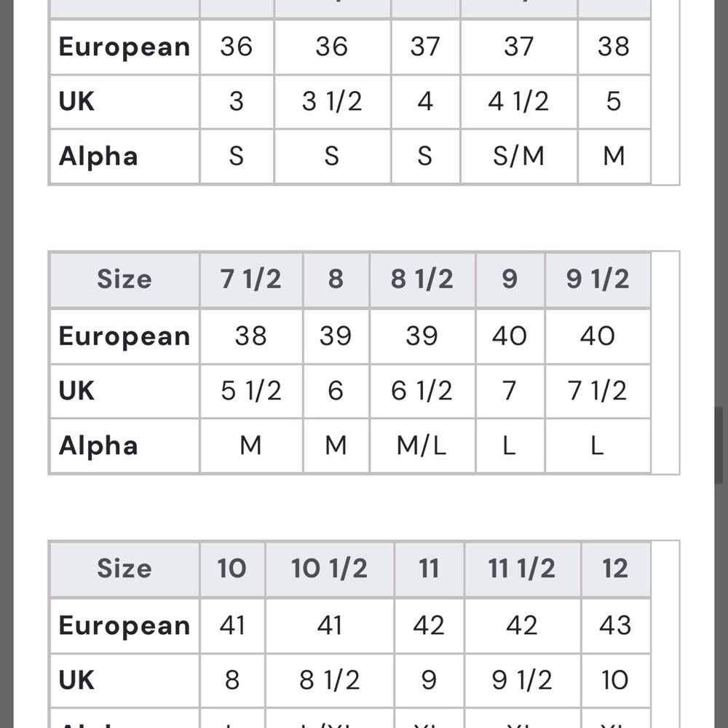Select the size 9 1/2 column header
Image resolution: width=728 pixels, height=728 pixels.
[x=597, y=280]
